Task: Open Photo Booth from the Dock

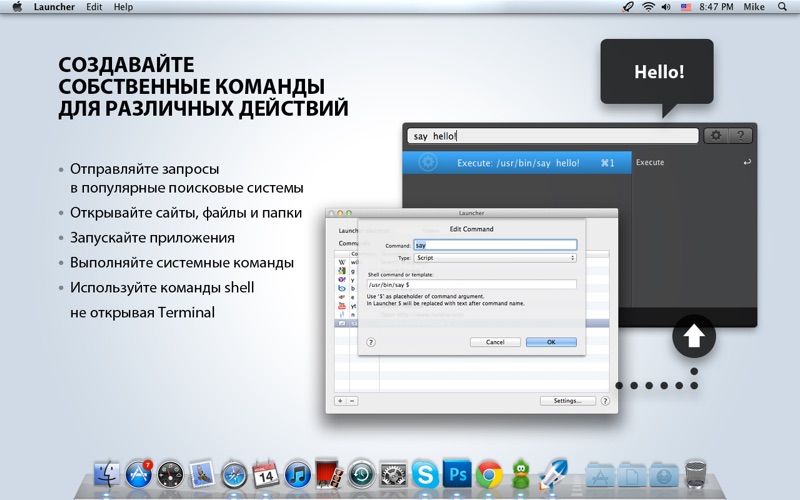Action: [329, 472]
